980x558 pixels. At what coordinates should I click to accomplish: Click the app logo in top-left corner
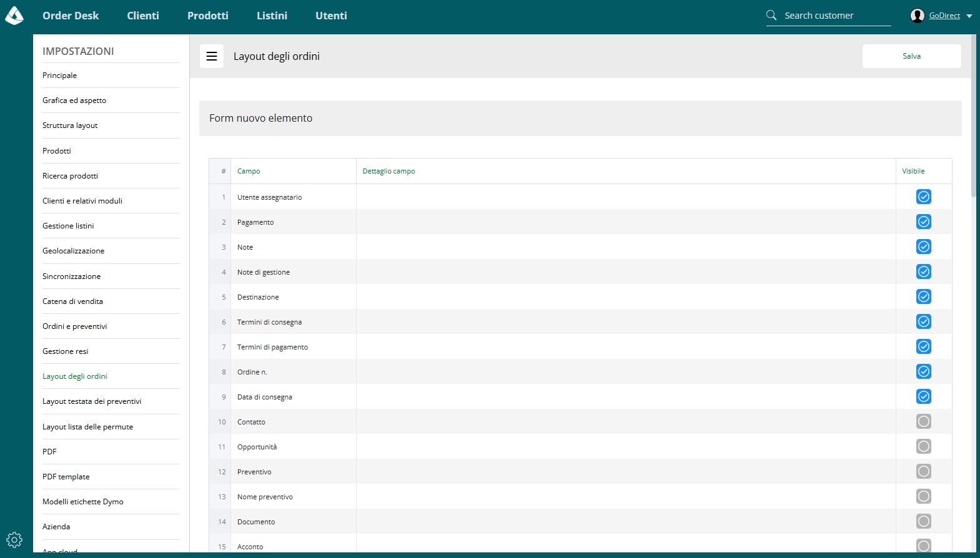pyautogui.click(x=14, y=16)
